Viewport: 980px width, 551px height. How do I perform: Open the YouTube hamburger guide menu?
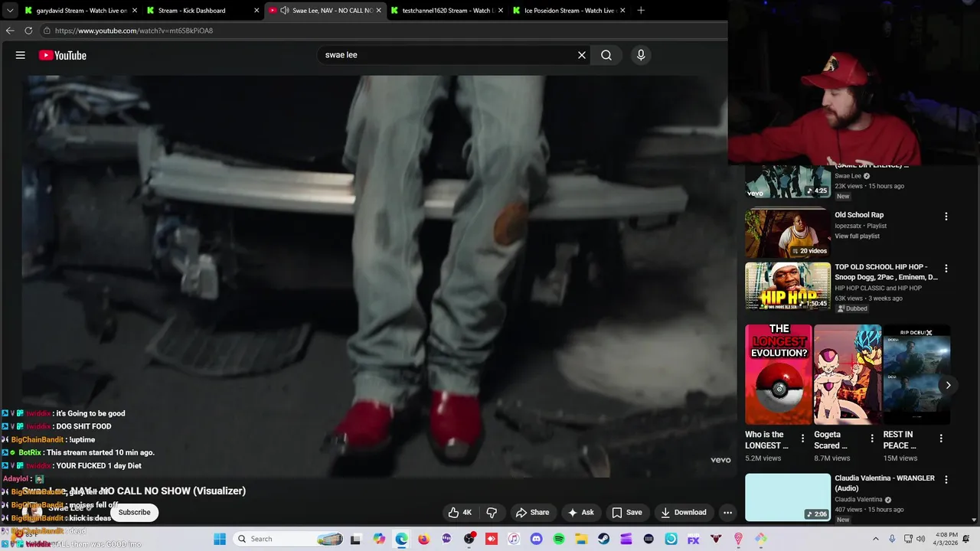click(21, 55)
